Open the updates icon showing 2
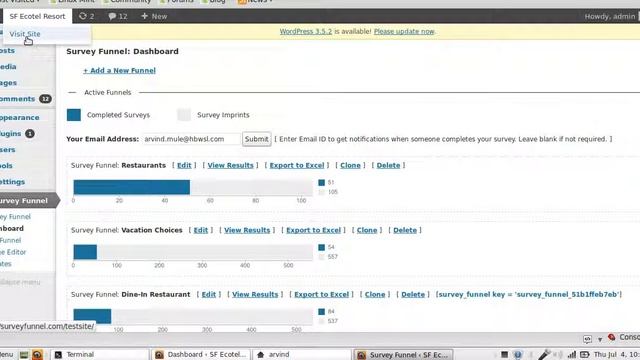The width and height of the screenshot is (640, 360). [x=87, y=16]
